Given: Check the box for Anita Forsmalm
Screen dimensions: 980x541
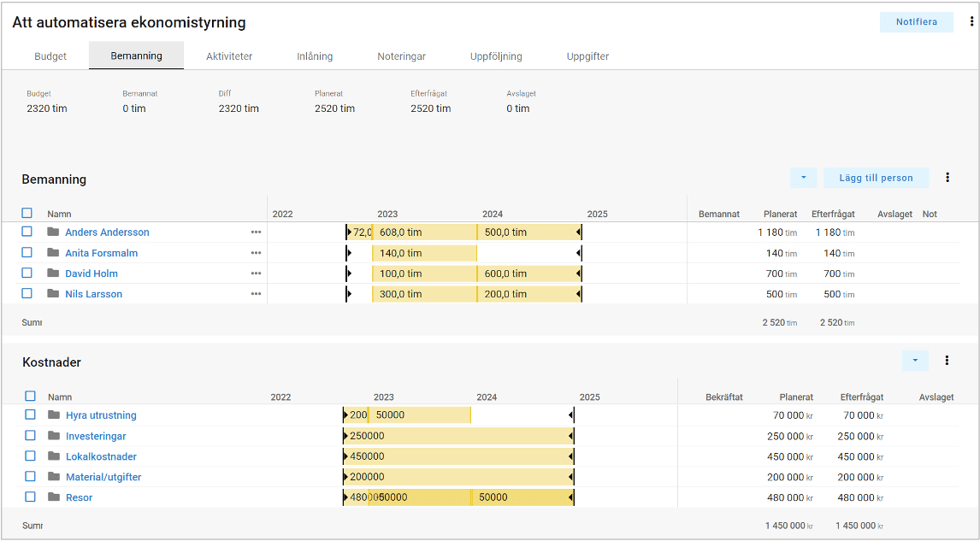Looking at the screenshot, I should (x=27, y=253).
